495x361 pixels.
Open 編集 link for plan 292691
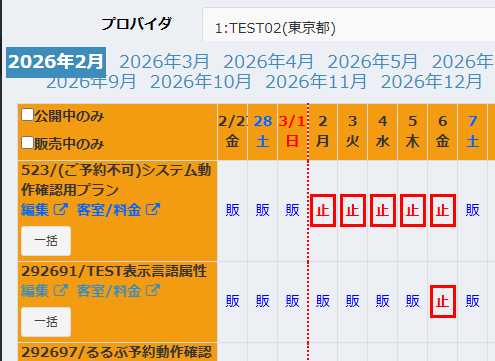pyautogui.click(x=35, y=291)
